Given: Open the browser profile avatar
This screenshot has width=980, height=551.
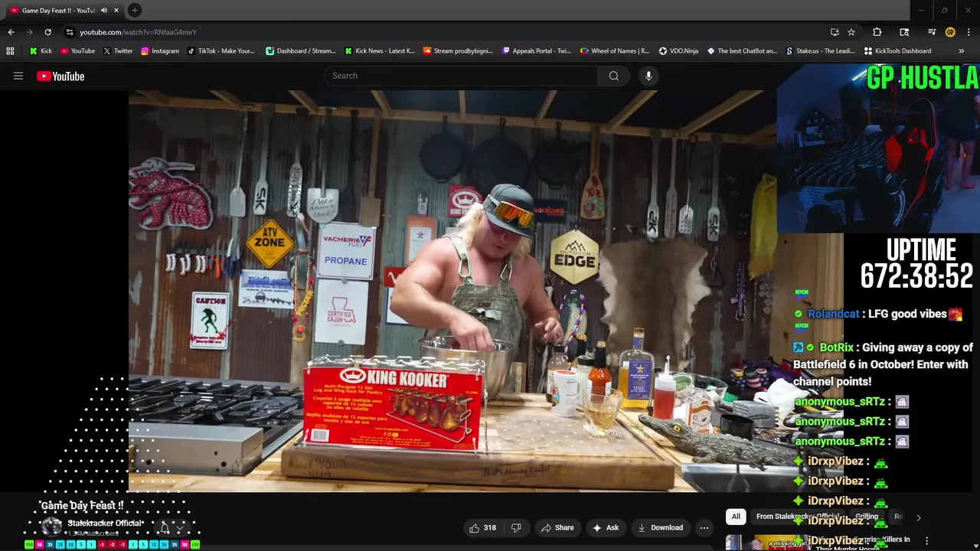Looking at the screenshot, I should click(x=950, y=32).
